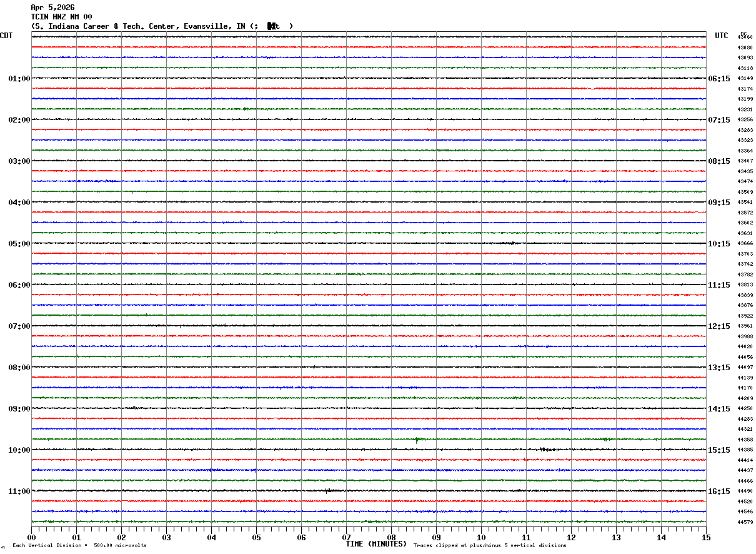This screenshot has width=756, height=554.
Task: Click minute 03 on the bottom time axis
Action: [x=166, y=537]
